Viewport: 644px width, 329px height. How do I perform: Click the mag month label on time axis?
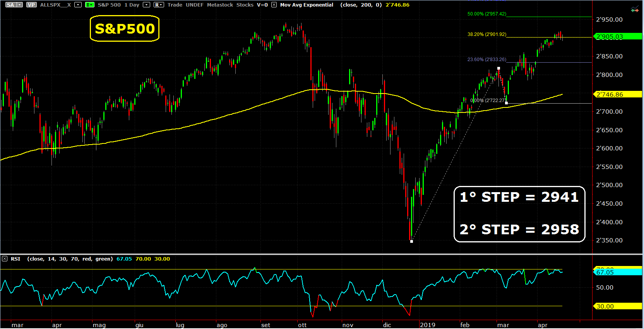(x=99, y=325)
